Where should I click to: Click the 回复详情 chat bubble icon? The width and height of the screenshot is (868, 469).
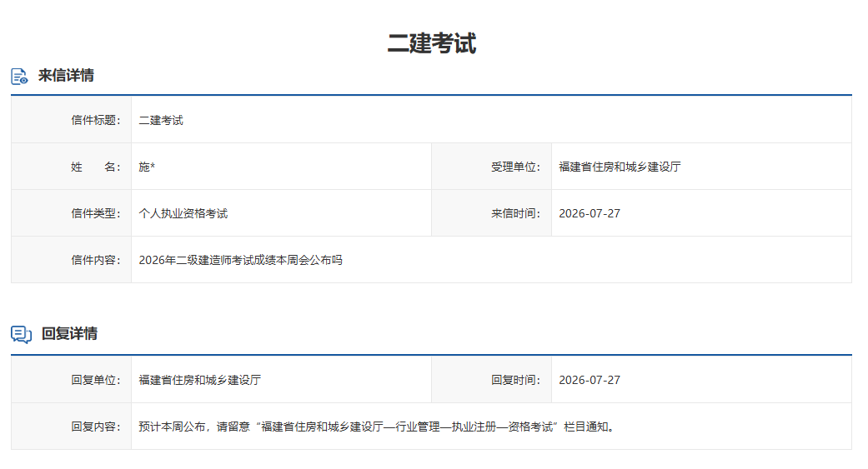coord(21,335)
